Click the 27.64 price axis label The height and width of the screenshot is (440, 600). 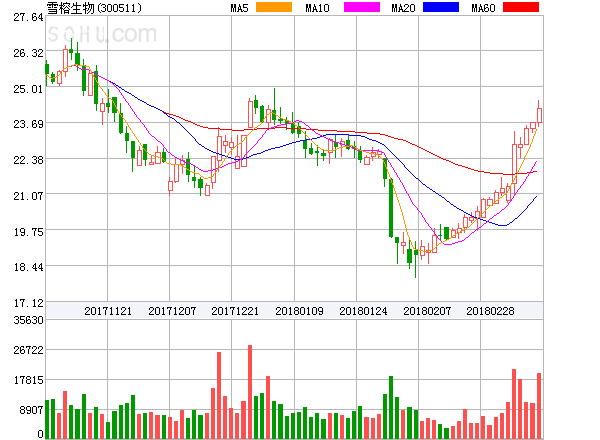point(28,17)
